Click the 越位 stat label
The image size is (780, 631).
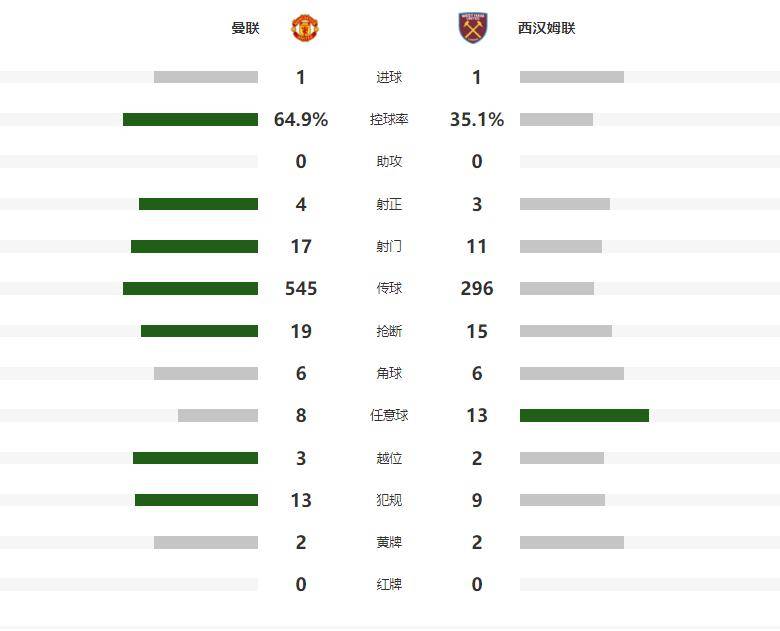[x=389, y=458]
